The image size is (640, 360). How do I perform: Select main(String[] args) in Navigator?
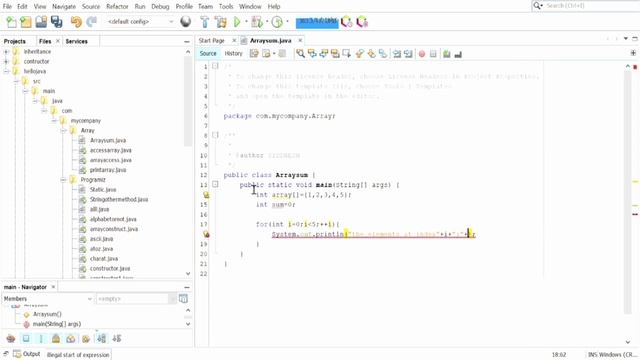57,324
